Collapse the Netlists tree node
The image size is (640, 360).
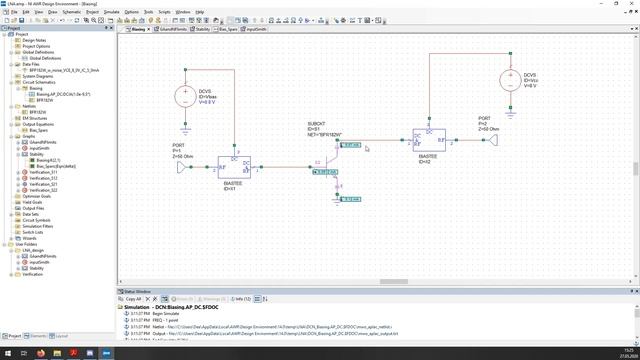11,106
